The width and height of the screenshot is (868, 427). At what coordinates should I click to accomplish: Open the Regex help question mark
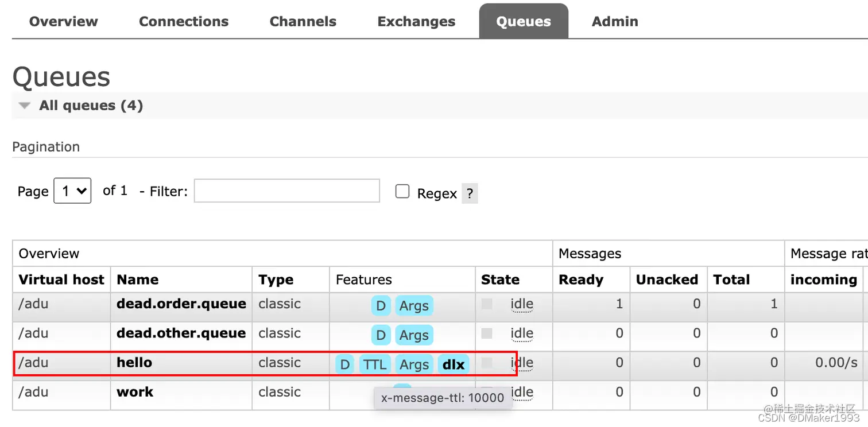point(470,193)
